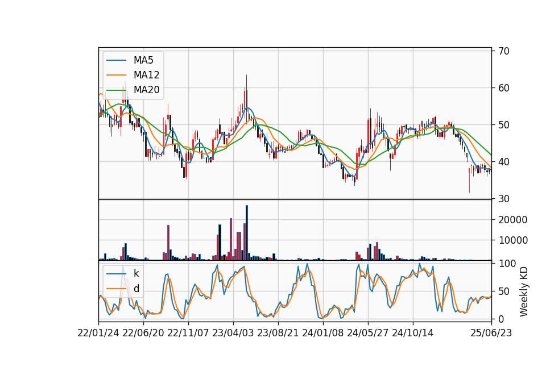The height and width of the screenshot is (392, 546).
Task: Click the Weekly KD axis title
Action: [523, 291]
